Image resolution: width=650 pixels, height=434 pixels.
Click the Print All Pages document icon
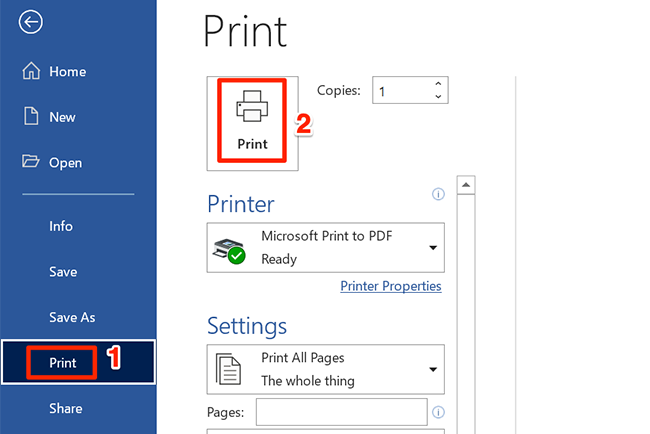click(x=228, y=369)
